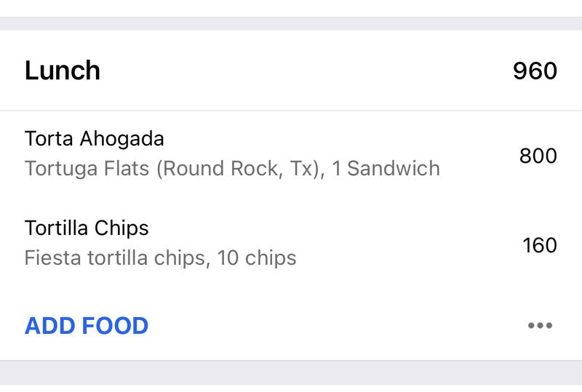Tap empty space between ADD FOOD and dots
The width and height of the screenshot is (582, 392).
335,326
